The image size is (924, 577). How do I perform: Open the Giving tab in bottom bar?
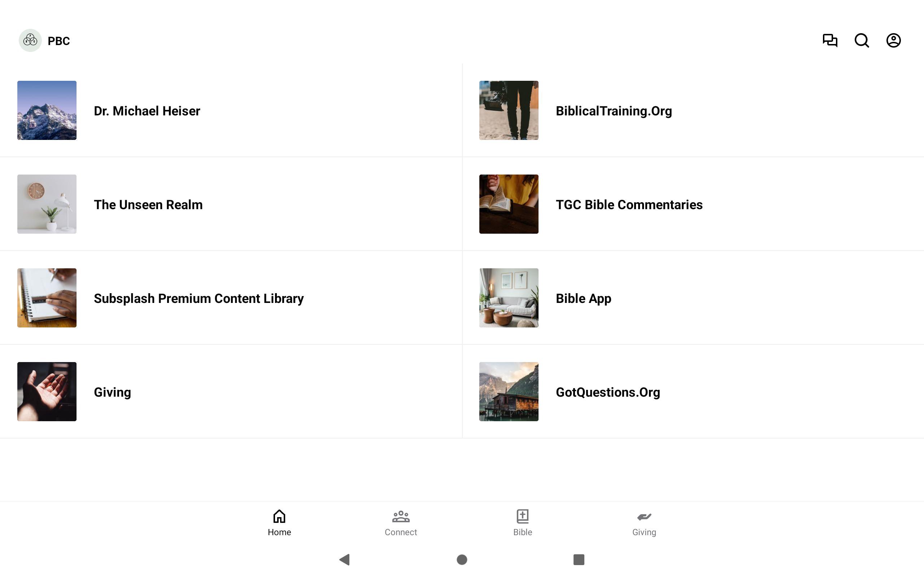644,523
